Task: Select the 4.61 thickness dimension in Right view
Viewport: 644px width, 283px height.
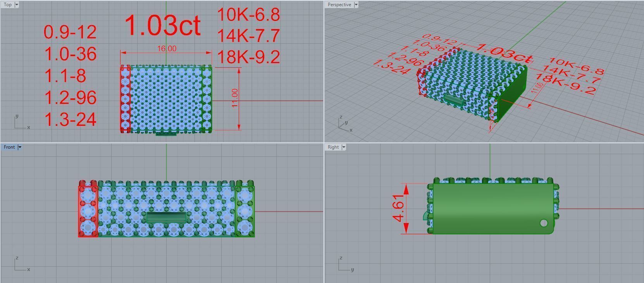Action: point(399,208)
